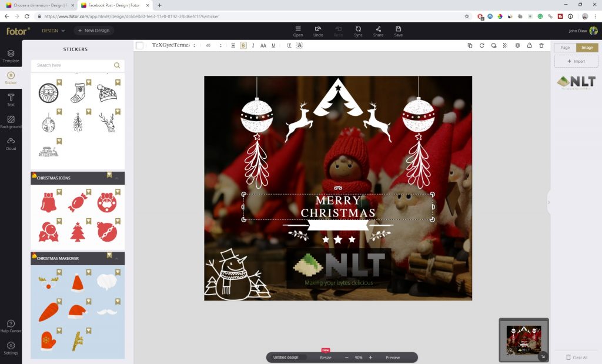Image resolution: width=602 pixels, height=364 pixels.
Task: Open a new browser tab
Action: pos(159,5)
